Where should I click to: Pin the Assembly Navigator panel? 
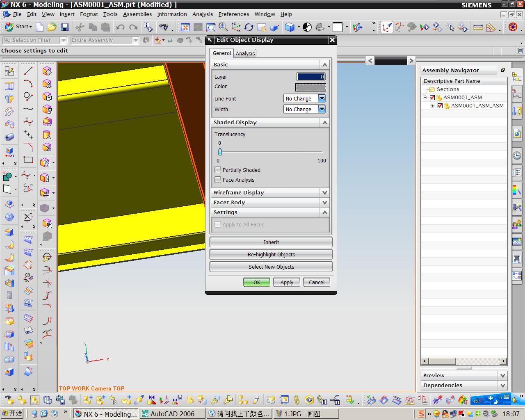click(503, 70)
